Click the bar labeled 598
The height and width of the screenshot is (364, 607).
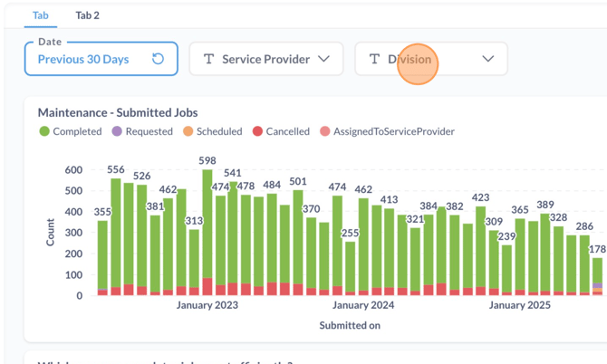[x=207, y=232]
